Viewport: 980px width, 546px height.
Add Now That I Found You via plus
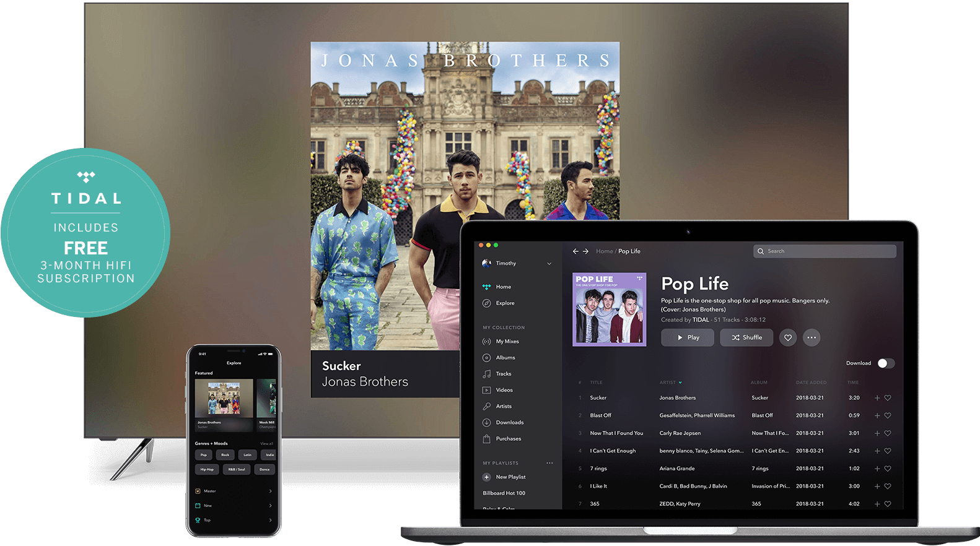[x=877, y=433]
